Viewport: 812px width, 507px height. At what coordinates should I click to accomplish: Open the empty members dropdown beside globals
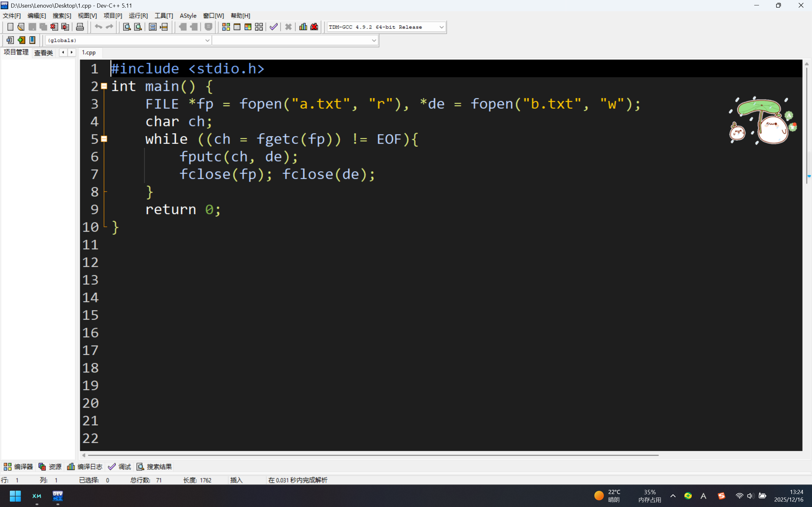click(373, 41)
